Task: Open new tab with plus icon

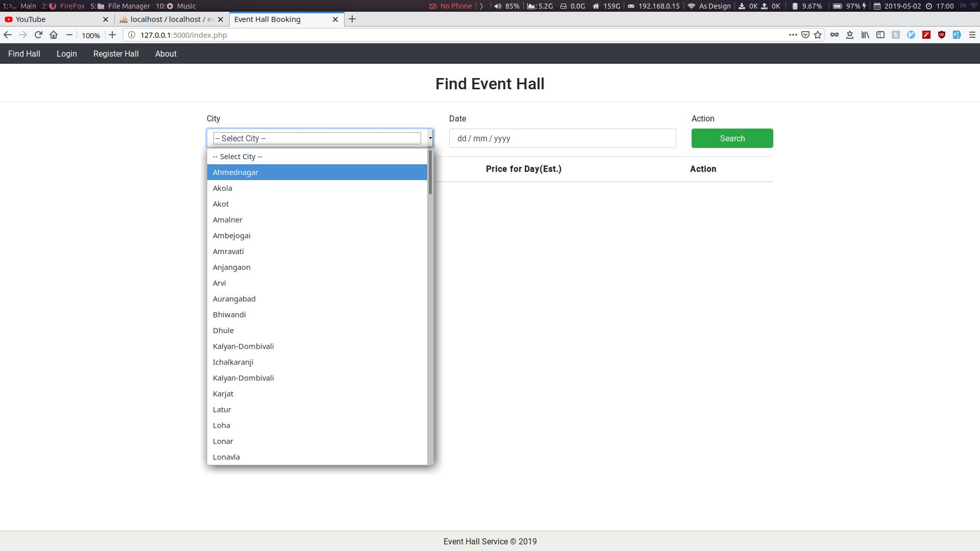Action: (352, 19)
